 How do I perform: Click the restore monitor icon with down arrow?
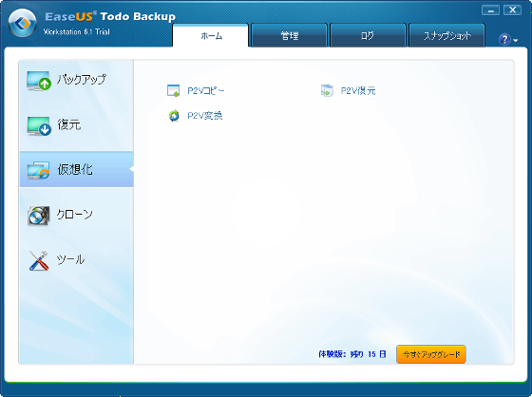tap(39, 126)
